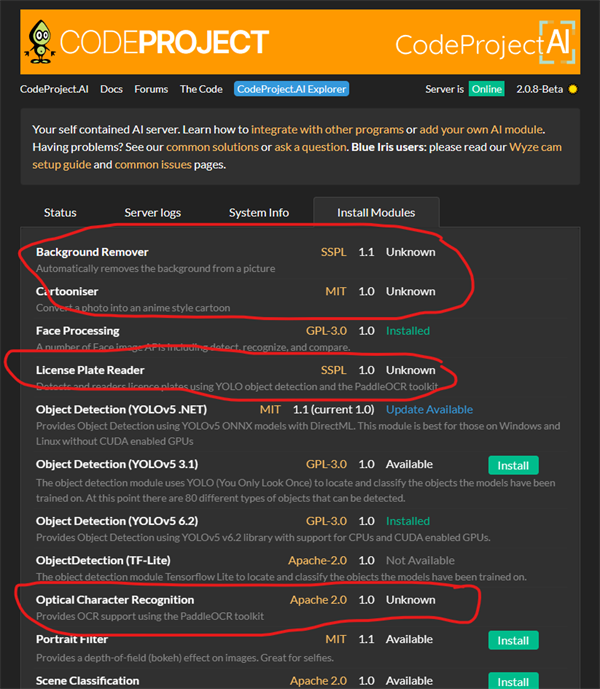The width and height of the screenshot is (600, 689).
Task: Launch CodeProject.AI Explorer button
Action: click(291, 89)
